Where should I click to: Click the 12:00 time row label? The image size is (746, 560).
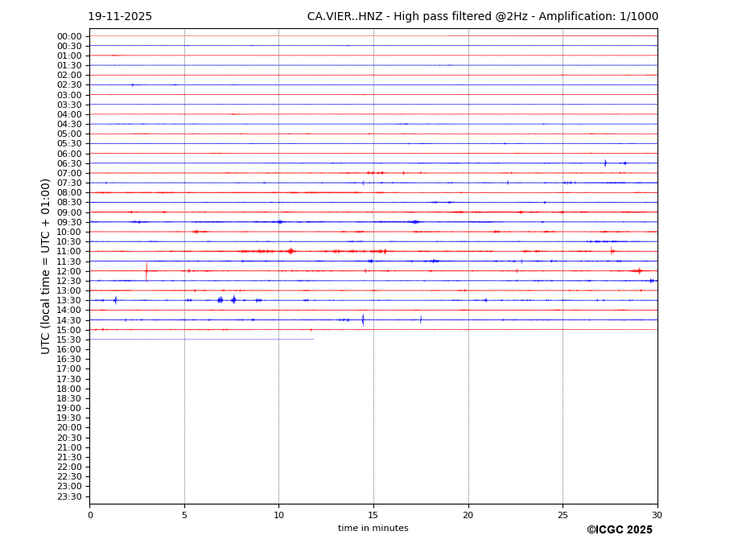pos(69,271)
